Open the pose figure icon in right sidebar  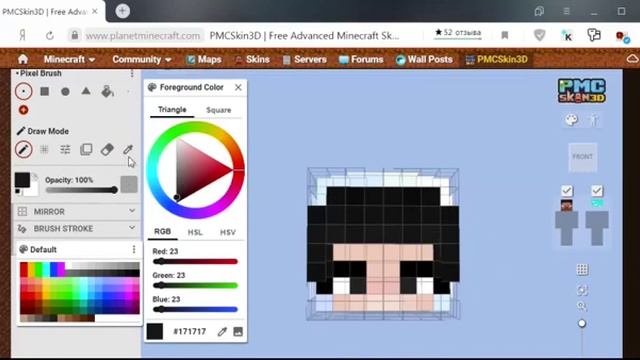(594, 120)
